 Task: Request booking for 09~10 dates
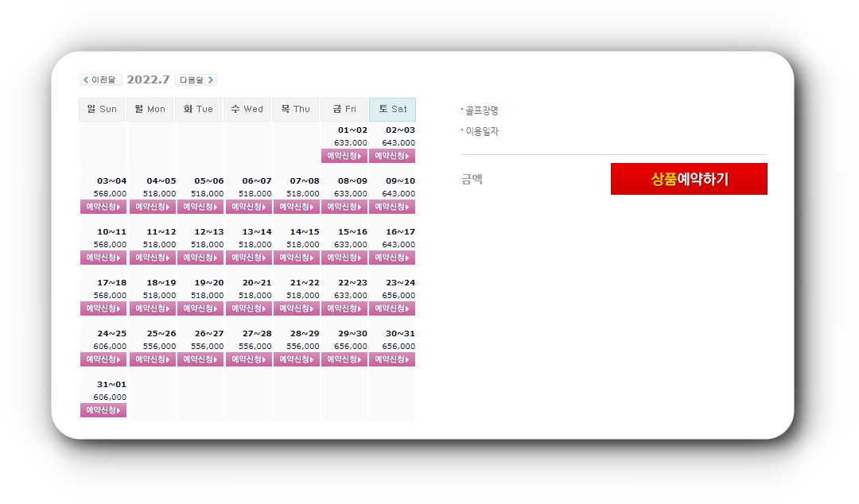[x=391, y=207]
